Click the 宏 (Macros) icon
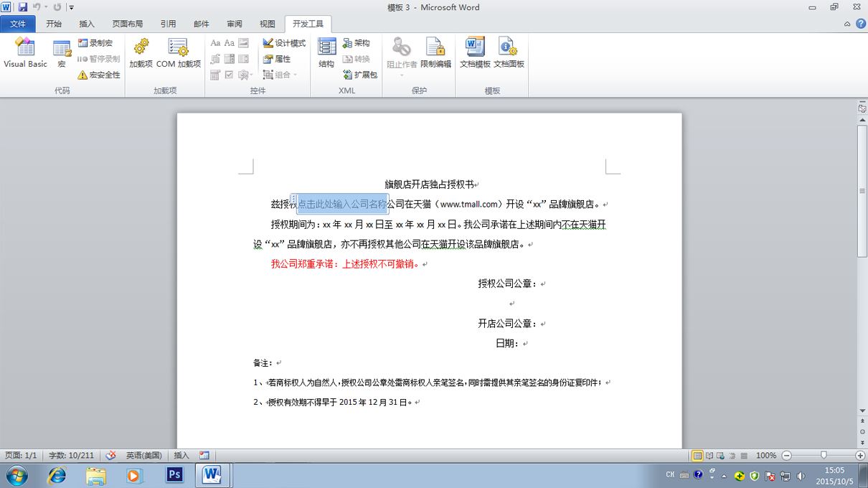This screenshot has height=488, width=868. pos(62,54)
